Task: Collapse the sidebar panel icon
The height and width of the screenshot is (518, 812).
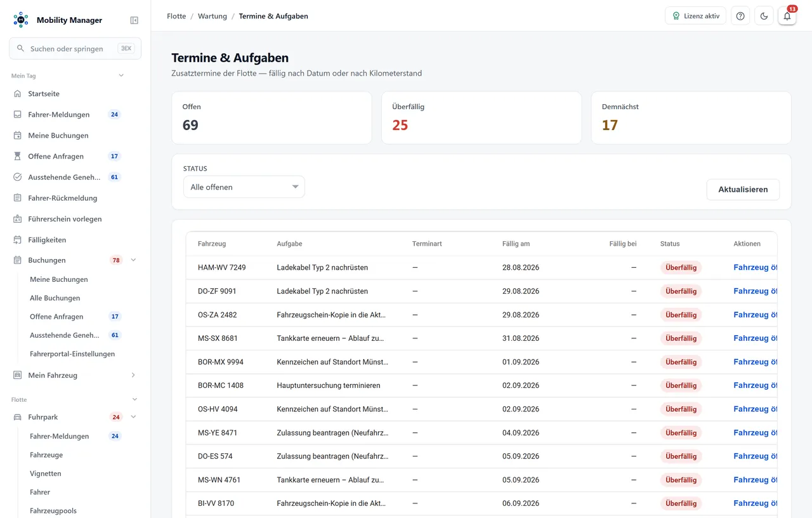Action: point(134,20)
